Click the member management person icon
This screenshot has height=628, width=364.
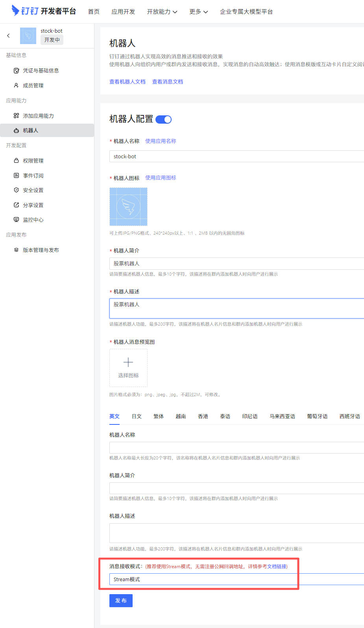click(16, 85)
